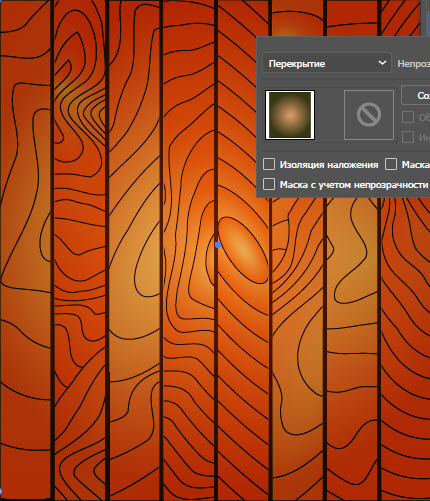430x501 pixels.
Task: Enable the Изоляция наложения checkbox
Action: (x=269, y=164)
